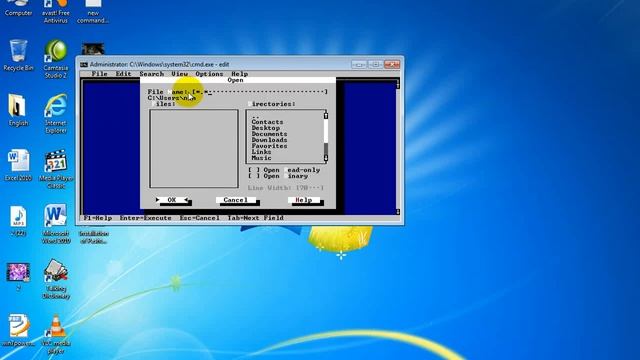The image size is (640, 360).
Task: Open avast! Free Antivirus desktop shortcut
Action: pyautogui.click(x=56, y=11)
